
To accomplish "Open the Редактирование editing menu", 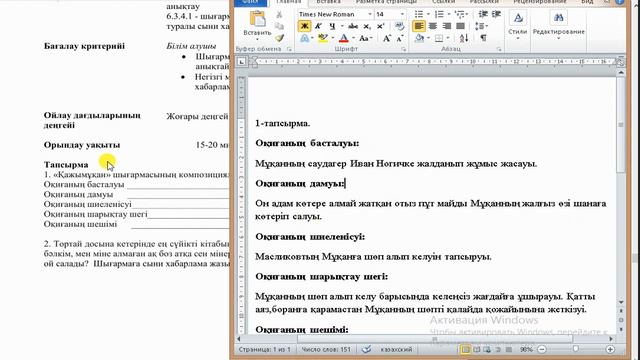I will (x=558, y=26).
